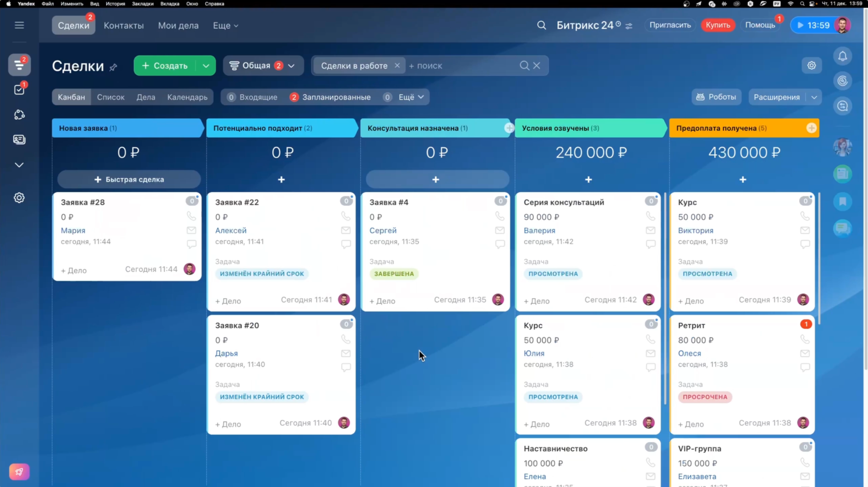Switch to the Список view tab
Viewport: 868px width, 487px height.
pos(111,97)
